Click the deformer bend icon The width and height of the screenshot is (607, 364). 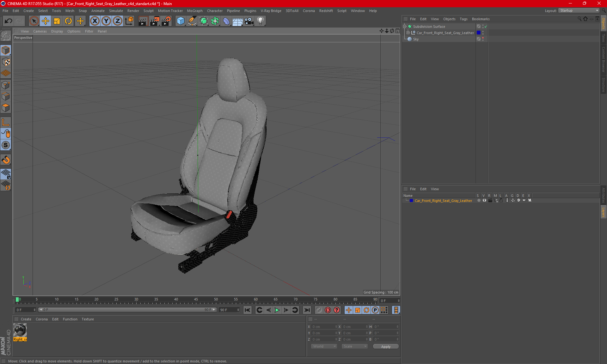[226, 21]
